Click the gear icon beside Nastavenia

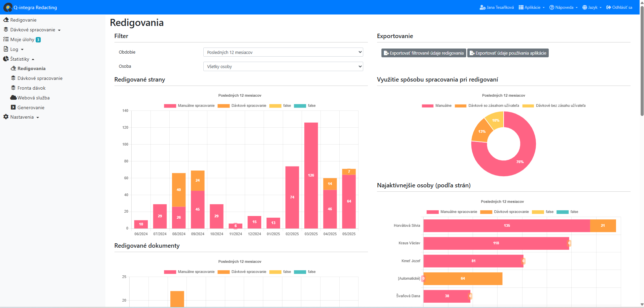point(6,117)
